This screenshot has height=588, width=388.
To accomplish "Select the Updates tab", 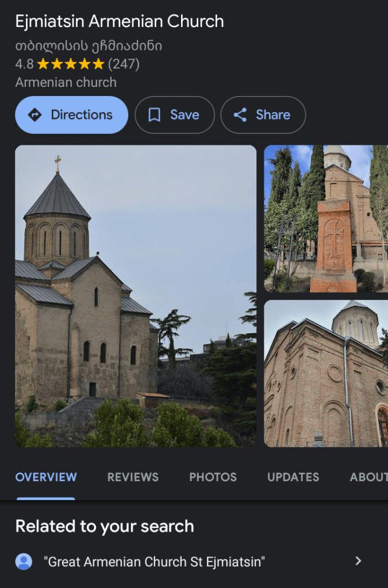I will 293,477.
